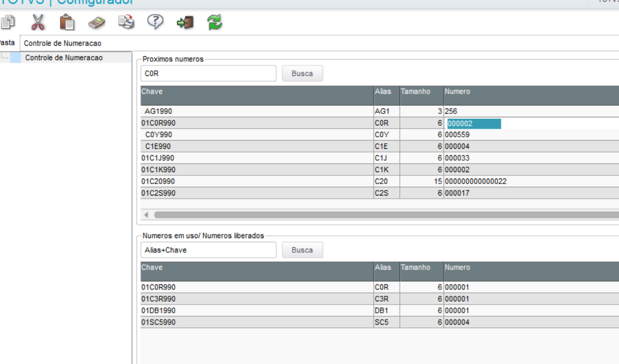Click the green refresh arrows icon
This screenshot has height=364, width=619.
pyautogui.click(x=214, y=22)
